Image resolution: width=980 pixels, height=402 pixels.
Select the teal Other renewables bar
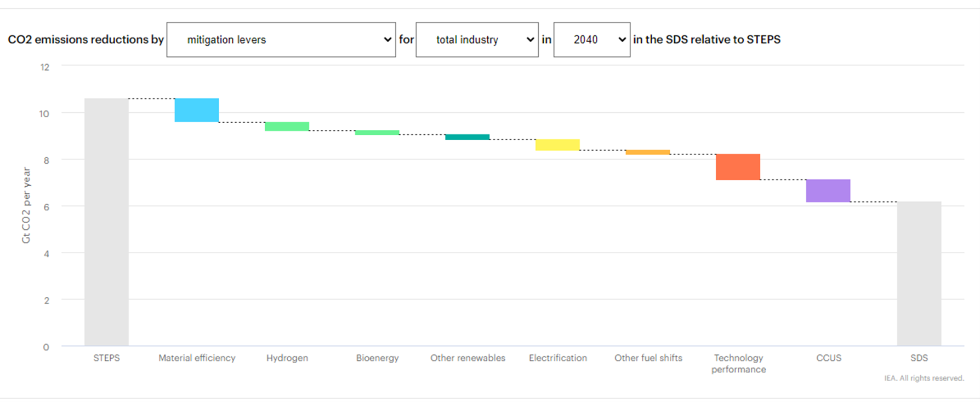467,137
